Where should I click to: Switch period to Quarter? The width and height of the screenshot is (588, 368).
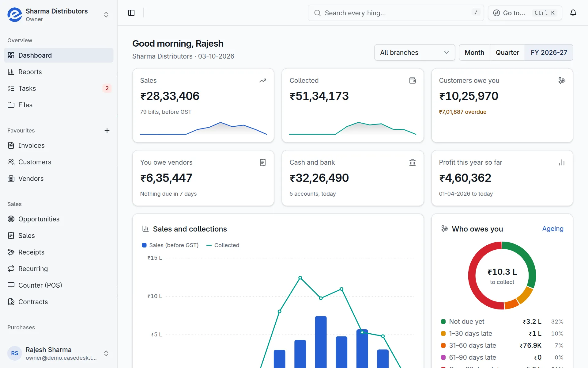click(x=507, y=52)
